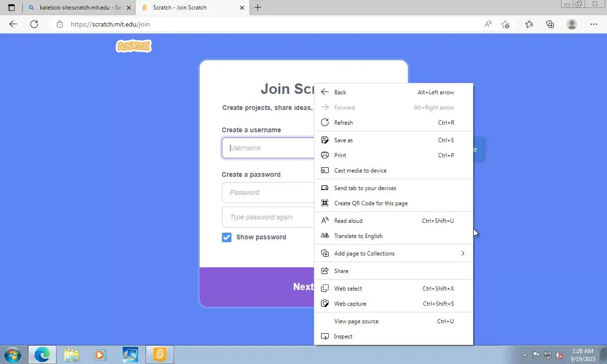The image size is (607, 364).
Task: Select Save as in the context menu
Action: (394, 140)
